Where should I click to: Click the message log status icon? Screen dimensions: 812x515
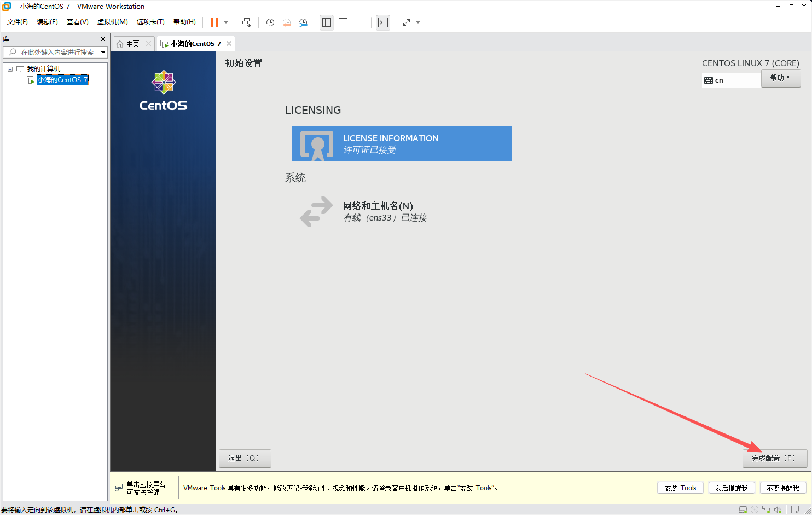pyautogui.click(x=795, y=510)
